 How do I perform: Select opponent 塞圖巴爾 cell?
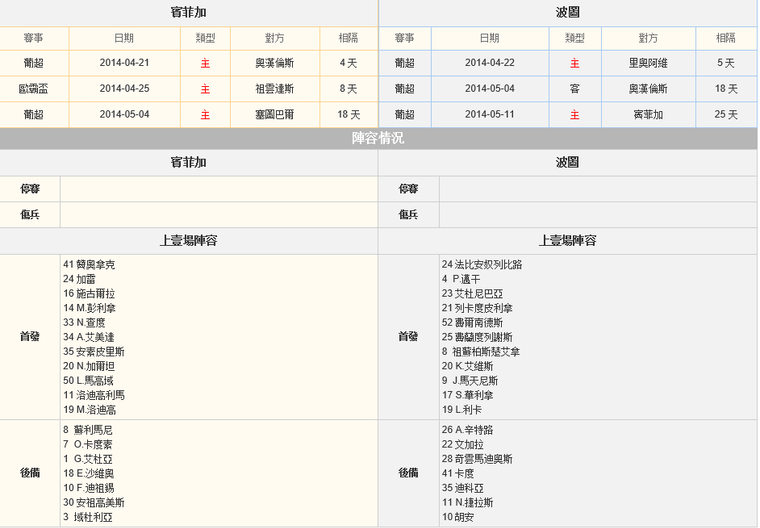point(274,114)
